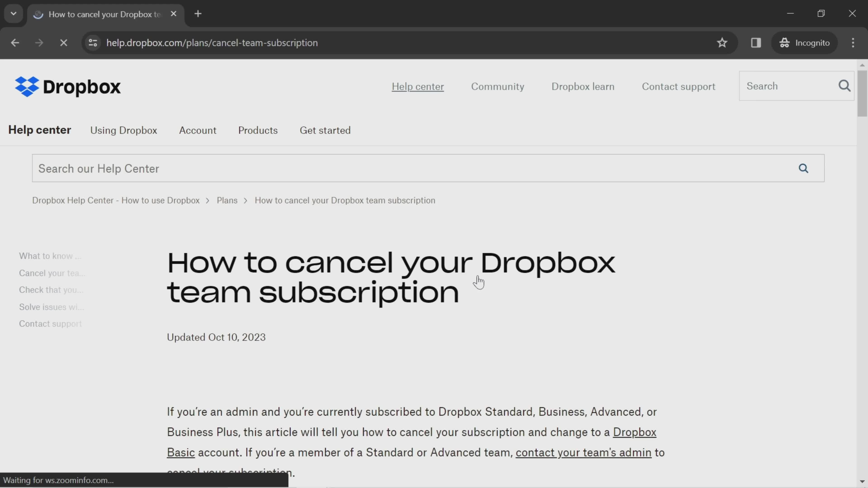
Task: Close the Dropbox help tab
Action: tap(174, 14)
